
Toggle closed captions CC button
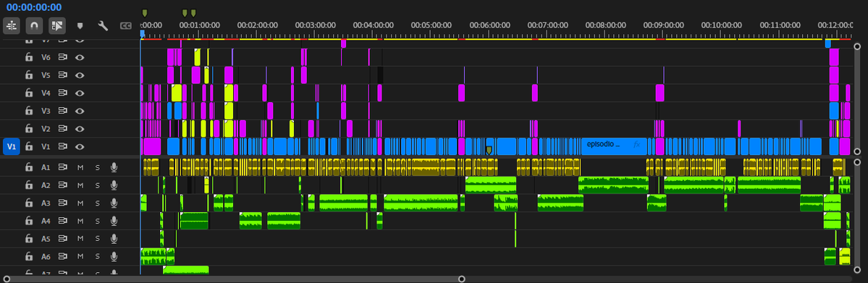(x=126, y=25)
